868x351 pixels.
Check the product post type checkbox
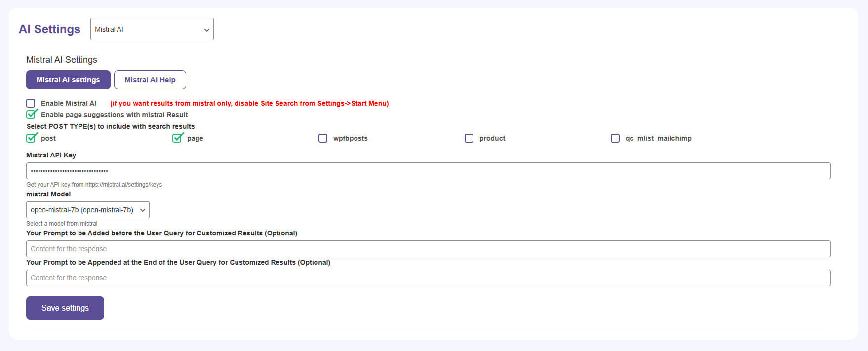(x=469, y=138)
